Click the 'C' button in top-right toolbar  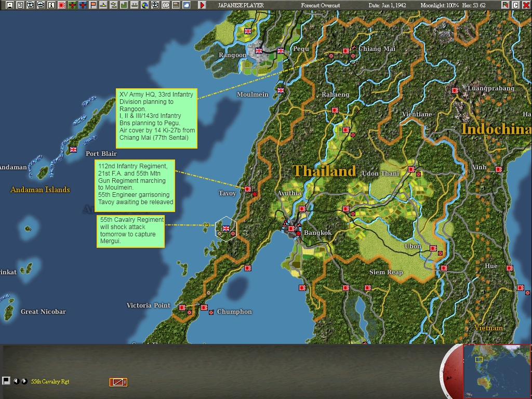click(516, 5)
